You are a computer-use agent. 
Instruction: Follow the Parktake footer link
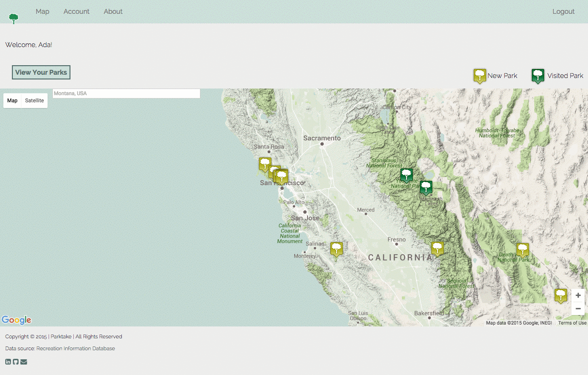point(61,336)
